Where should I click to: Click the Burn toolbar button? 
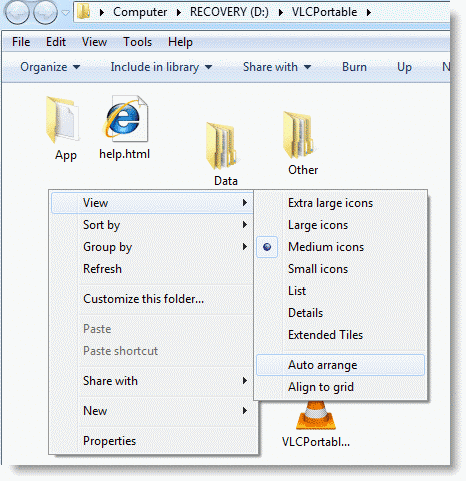354,67
